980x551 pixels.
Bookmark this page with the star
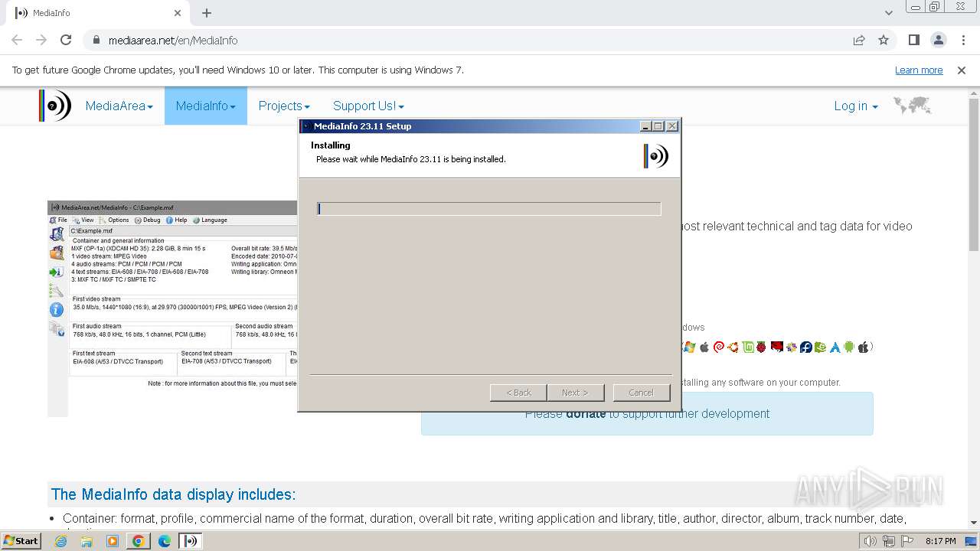884,40
